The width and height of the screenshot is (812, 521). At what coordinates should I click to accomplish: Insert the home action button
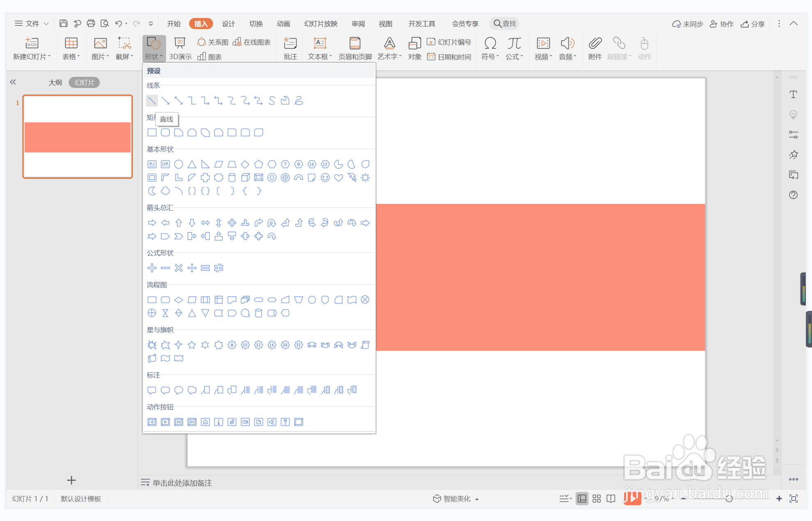pyautogui.click(x=205, y=422)
